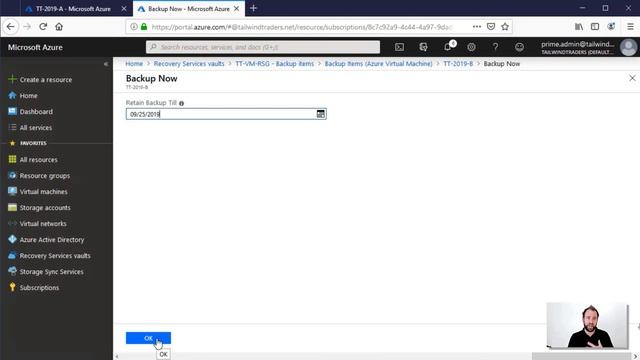Open the portal settings gear icon
Viewport: 640px width, 360px height.
click(x=471, y=47)
